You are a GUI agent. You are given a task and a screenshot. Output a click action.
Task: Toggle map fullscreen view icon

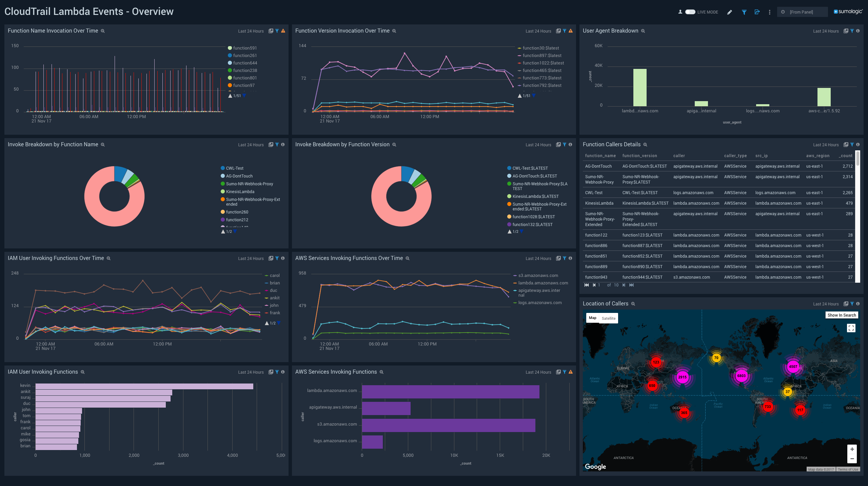click(851, 328)
